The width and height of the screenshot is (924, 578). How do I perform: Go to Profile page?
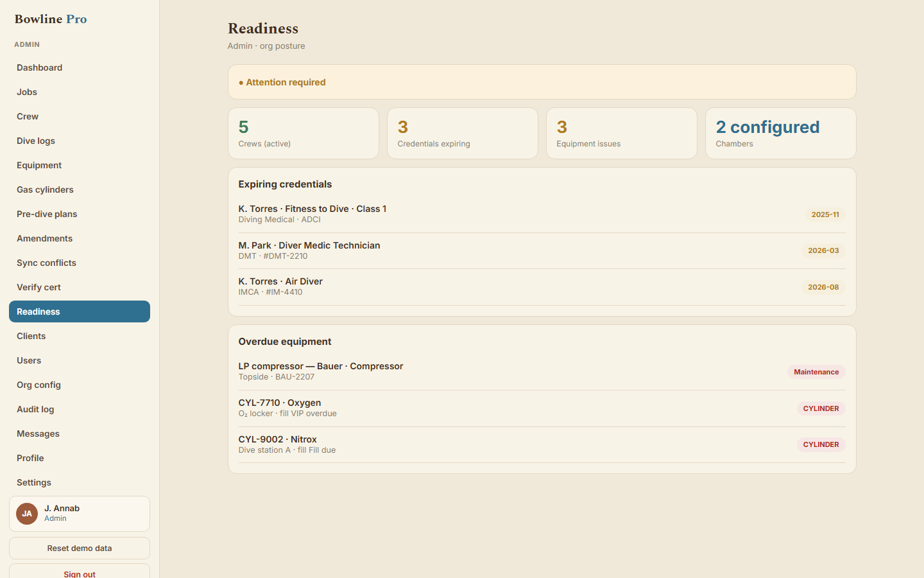(x=80, y=458)
